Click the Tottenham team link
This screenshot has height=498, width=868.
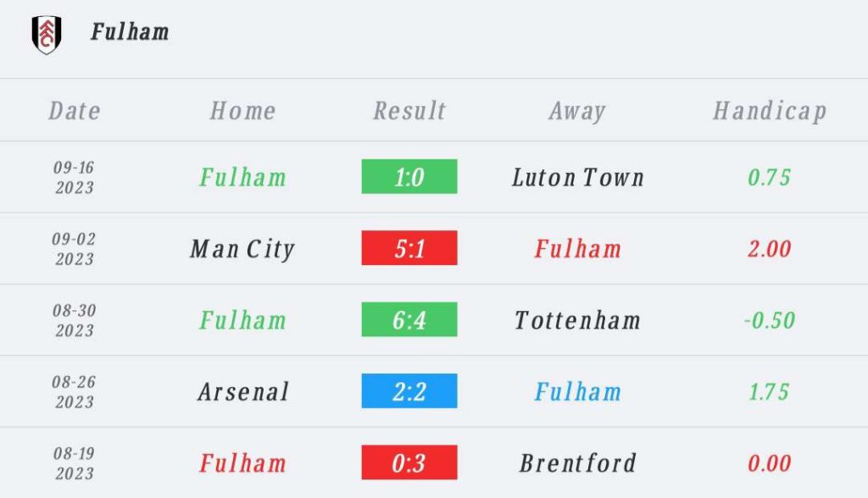(578, 320)
